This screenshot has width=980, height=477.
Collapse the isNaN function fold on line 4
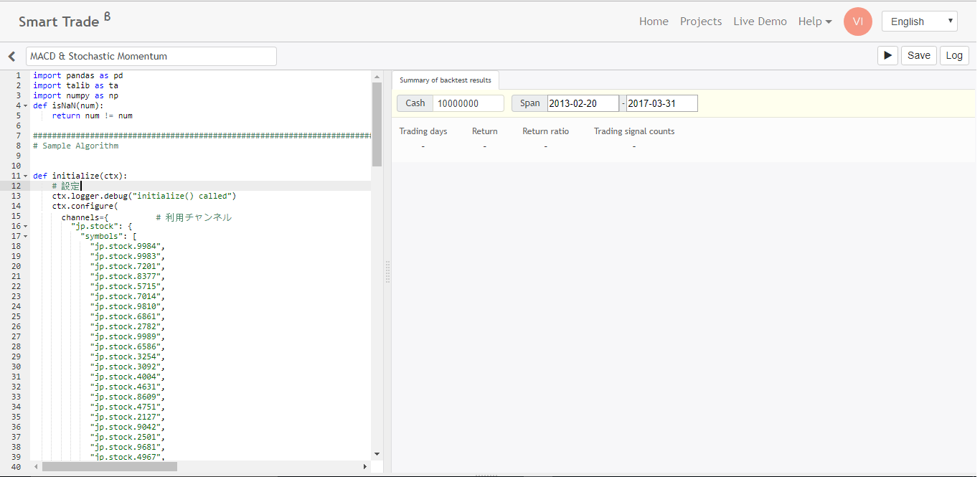pos(26,105)
